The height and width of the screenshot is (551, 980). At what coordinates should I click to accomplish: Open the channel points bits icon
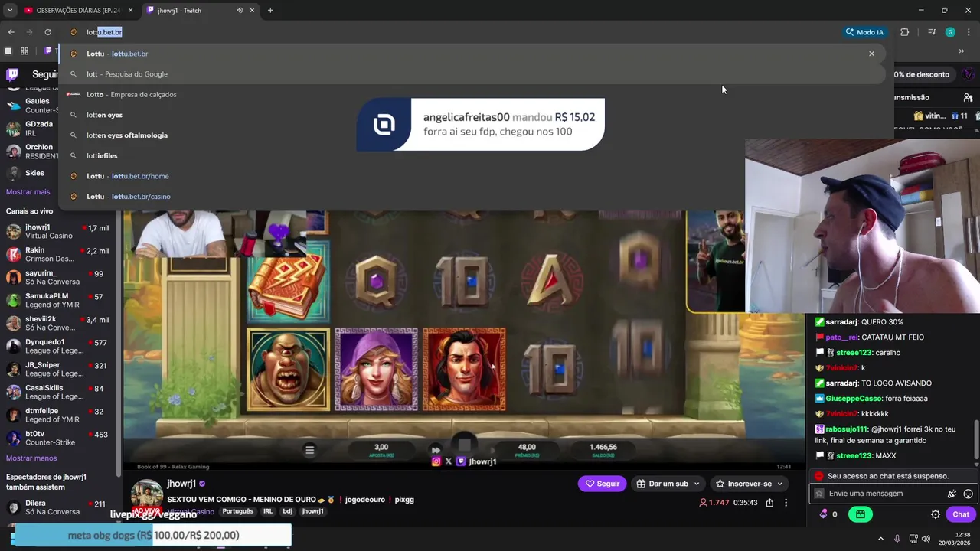824,514
